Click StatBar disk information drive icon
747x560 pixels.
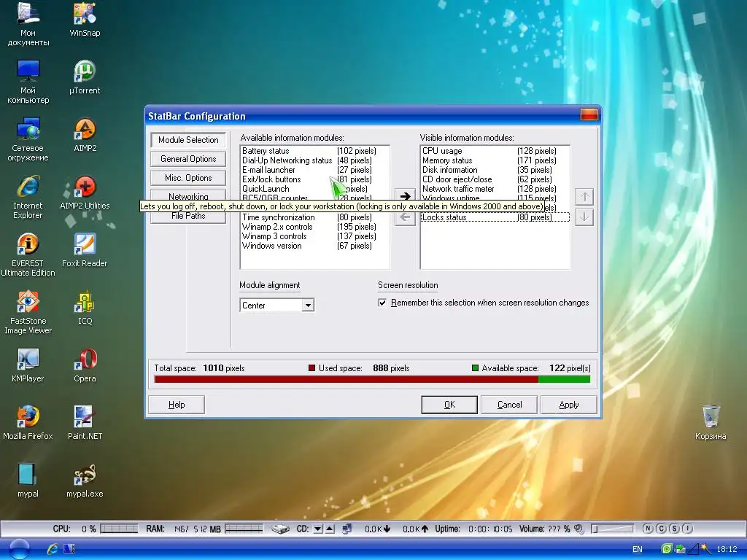[x=281, y=529]
